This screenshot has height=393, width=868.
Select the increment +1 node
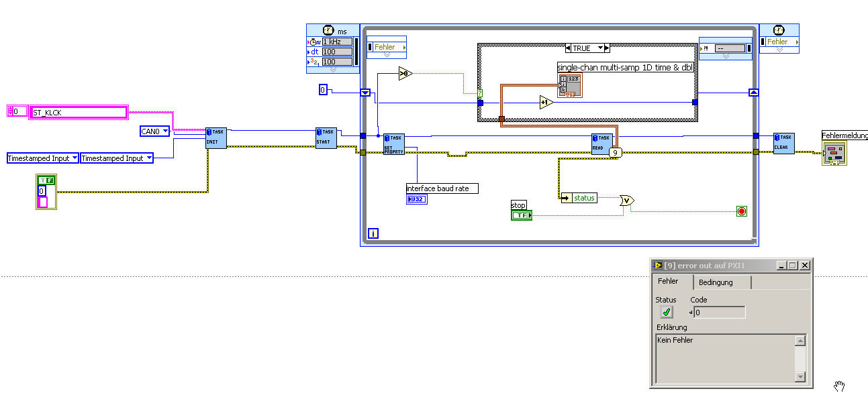point(546,102)
